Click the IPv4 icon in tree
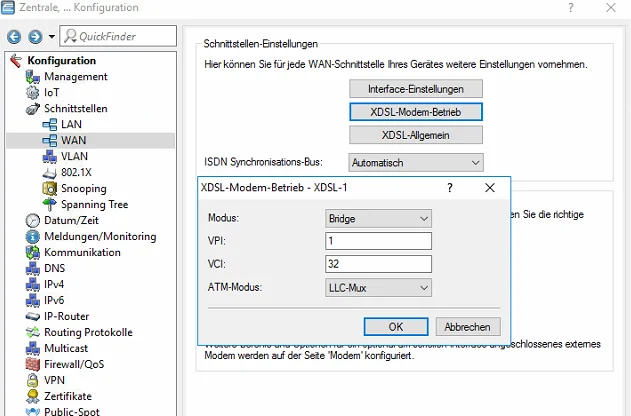This screenshot has height=416, width=631. 33,284
